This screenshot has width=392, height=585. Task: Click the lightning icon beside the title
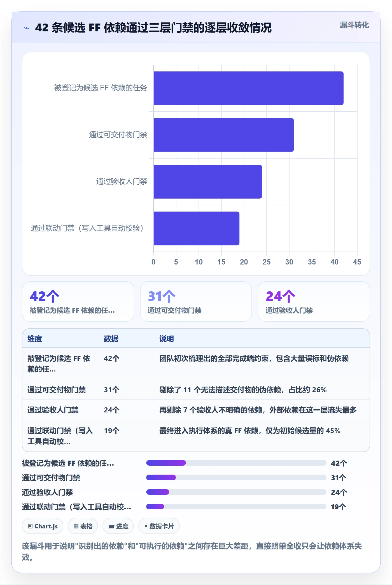click(27, 28)
